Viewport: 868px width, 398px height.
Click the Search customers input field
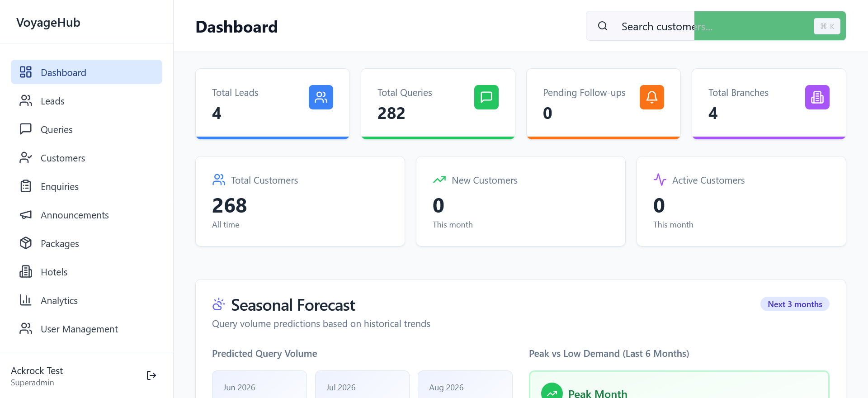716,26
